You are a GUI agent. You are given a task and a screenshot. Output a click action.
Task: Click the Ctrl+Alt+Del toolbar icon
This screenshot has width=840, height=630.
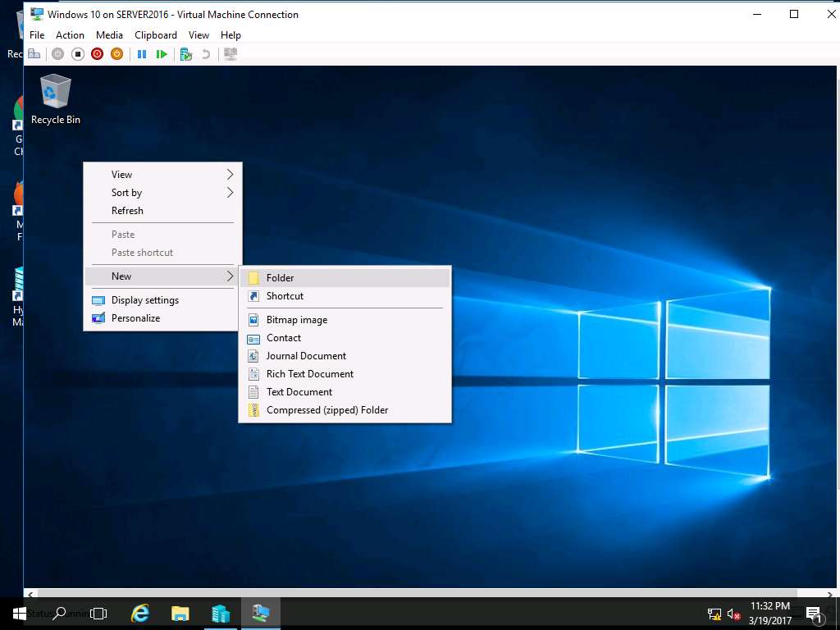pyautogui.click(x=34, y=53)
